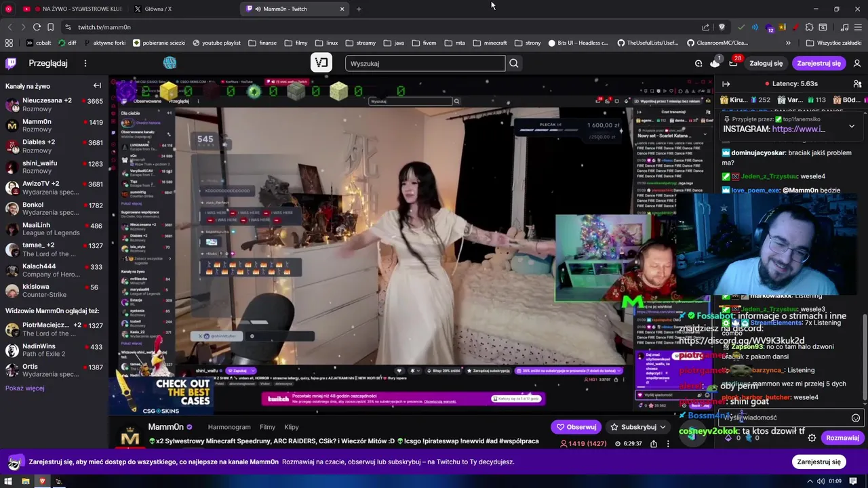Open the Whispers circular icon in header

coord(698,63)
